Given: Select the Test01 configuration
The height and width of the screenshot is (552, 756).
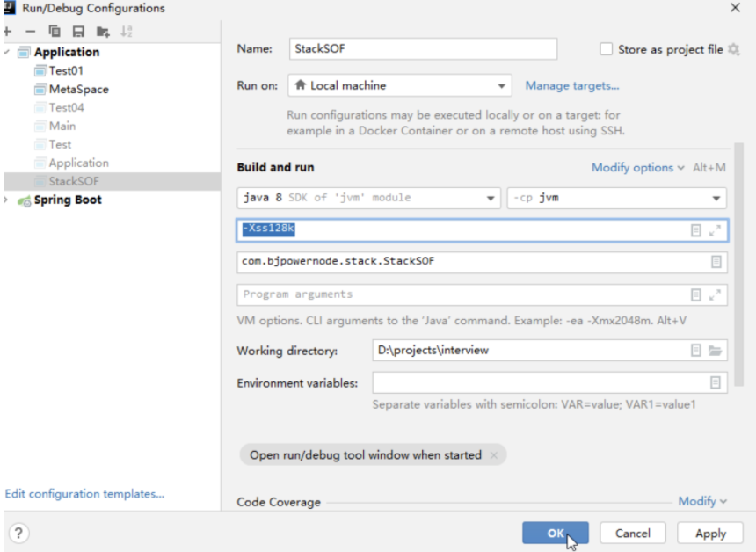Looking at the screenshot, I should click(66, 71).
